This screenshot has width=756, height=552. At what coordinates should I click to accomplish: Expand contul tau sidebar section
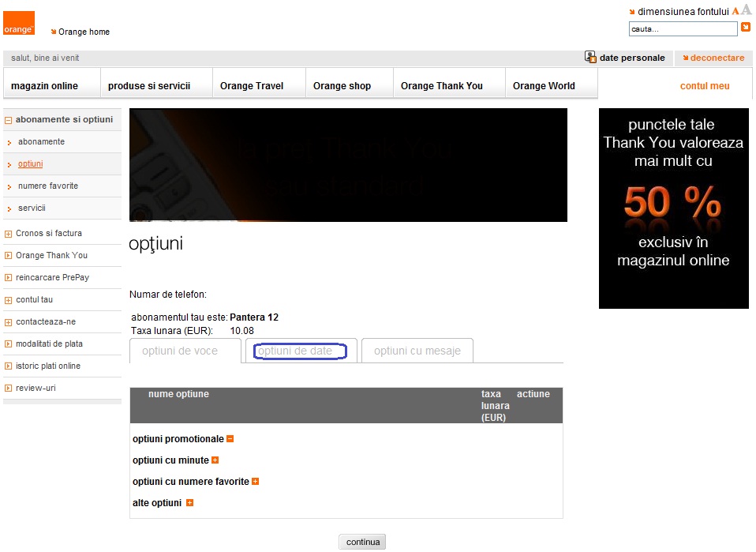8,300
